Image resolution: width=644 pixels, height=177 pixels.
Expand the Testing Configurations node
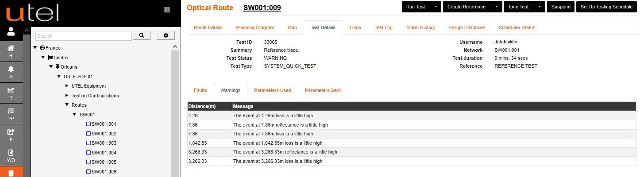[x=67, y=96]
